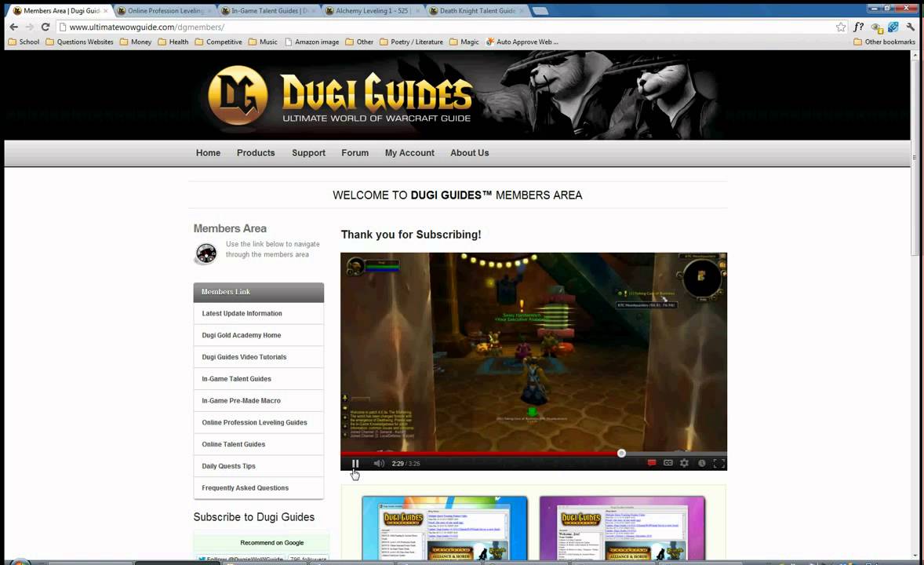Open the Music bookmarks folder
Screen dimensions: 924x565
[263, 42]
